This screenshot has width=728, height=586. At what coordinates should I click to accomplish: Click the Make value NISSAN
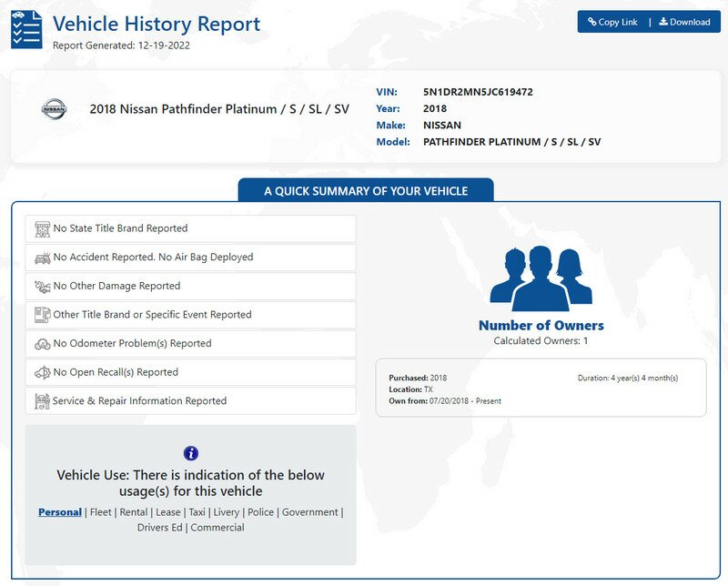pyautogui.click(x=442, y=126)
